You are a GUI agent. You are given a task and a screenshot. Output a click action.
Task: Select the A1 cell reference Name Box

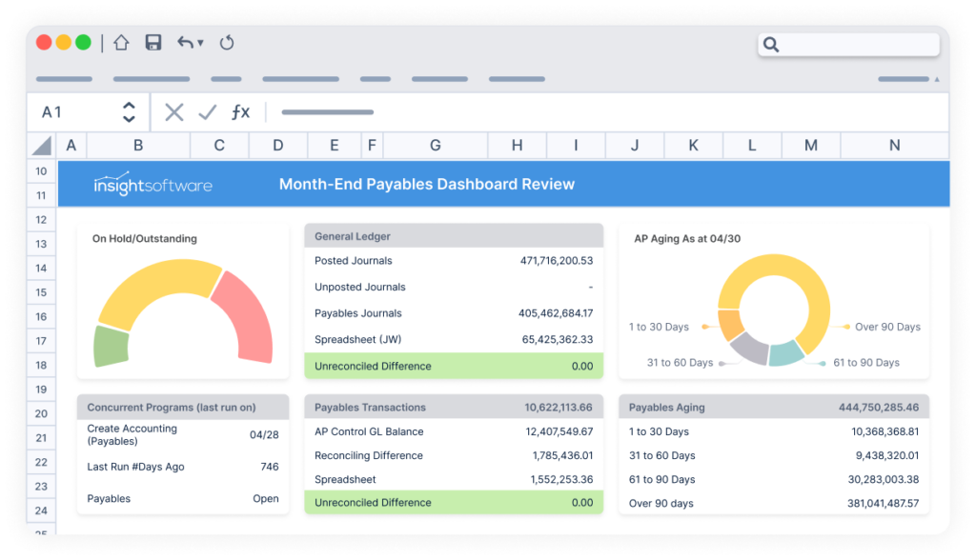[52, 111]
